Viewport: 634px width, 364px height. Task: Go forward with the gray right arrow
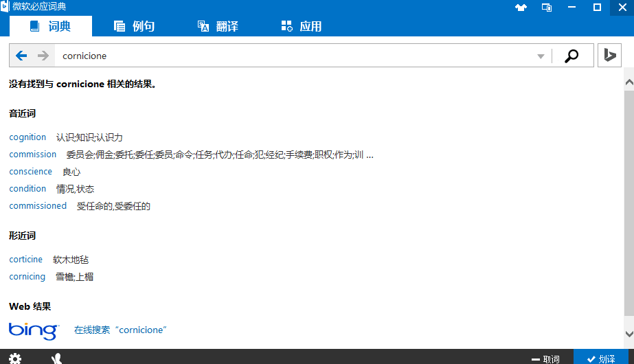43,56
